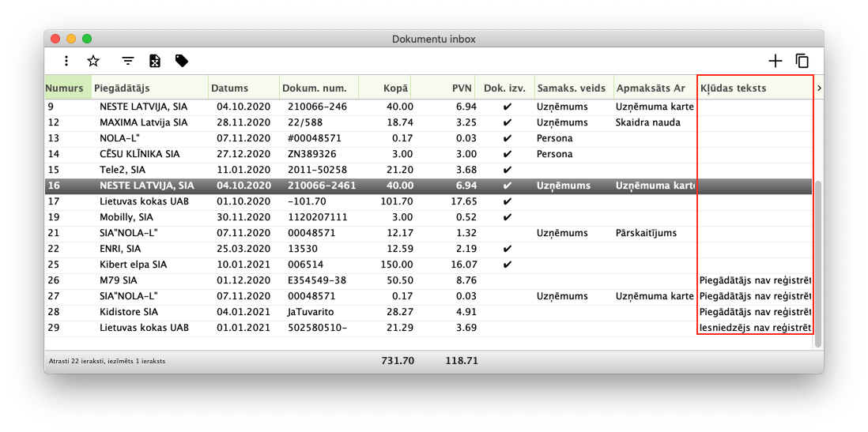Click Pārskaitījums payment cell
The width and height of the screenshot is (868, 432).
click(645, 233)
